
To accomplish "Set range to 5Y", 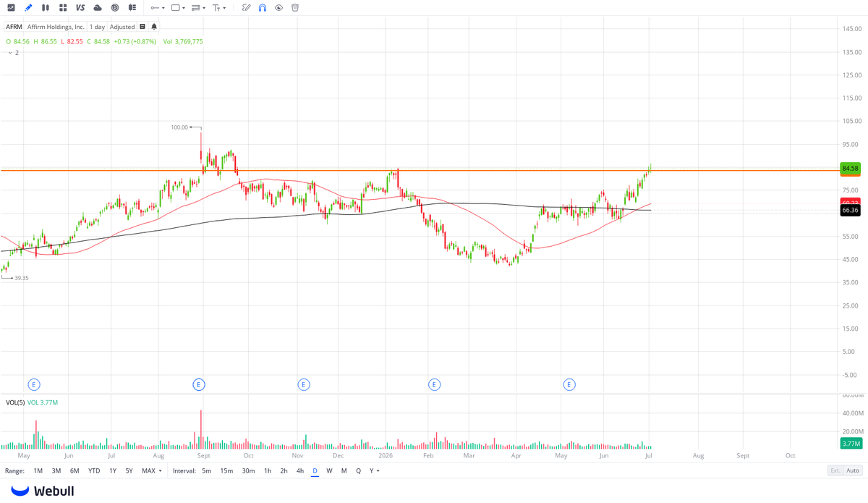I will pos(129,471).
